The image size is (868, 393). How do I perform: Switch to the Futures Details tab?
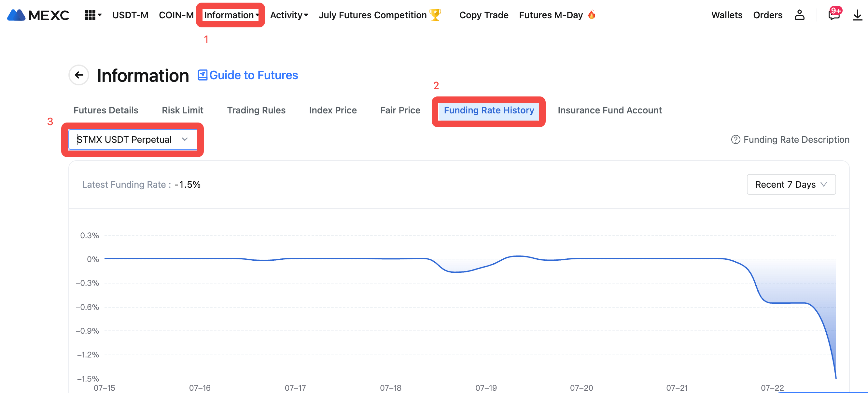[x=106, y=110]
